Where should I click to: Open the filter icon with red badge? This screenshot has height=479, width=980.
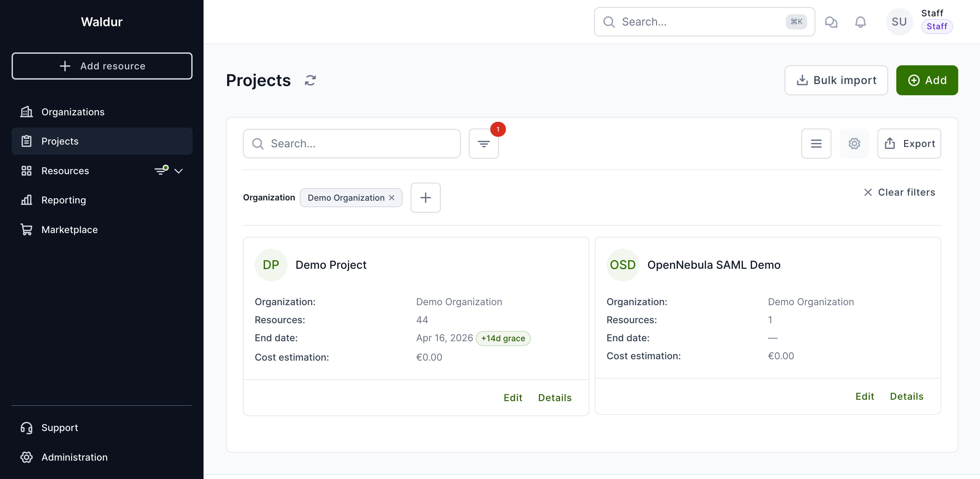click(484, 144)
